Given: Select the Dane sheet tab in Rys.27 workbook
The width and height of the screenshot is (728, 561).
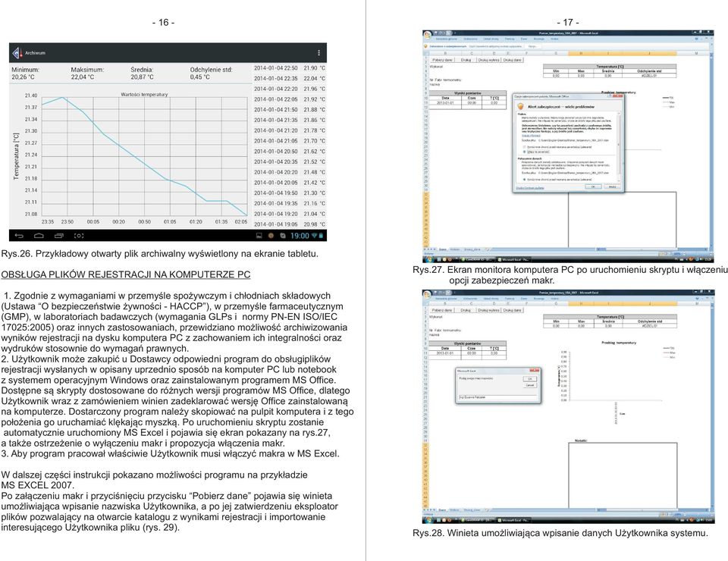Looking at the screenshot, I should coord(442,249).
